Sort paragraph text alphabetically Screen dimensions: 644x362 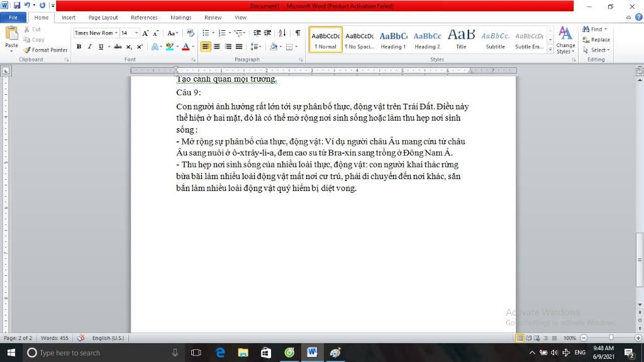tap(282, 33)
